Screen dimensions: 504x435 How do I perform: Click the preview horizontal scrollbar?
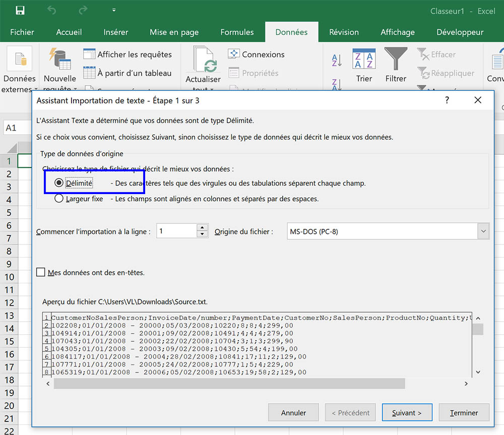[x=229, y=384]
